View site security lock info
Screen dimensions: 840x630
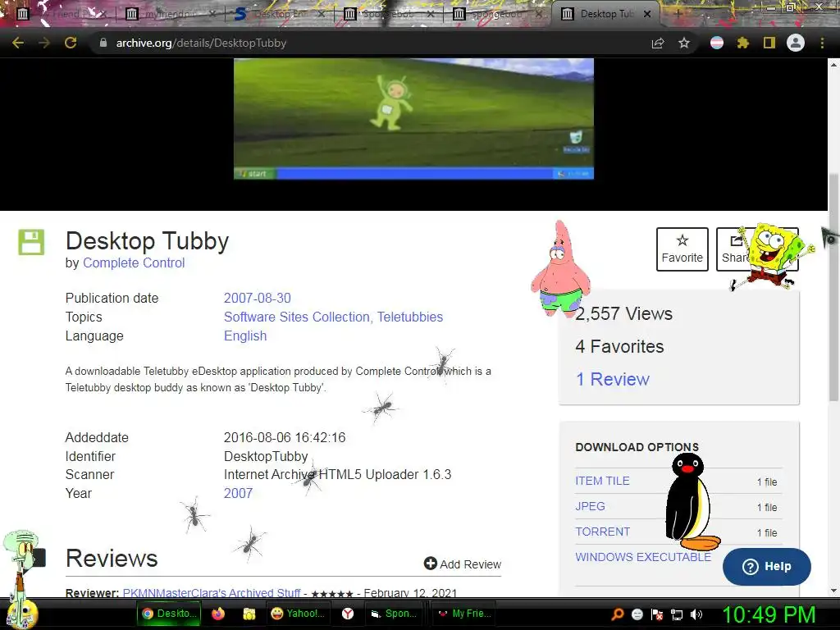coord(103,43)
